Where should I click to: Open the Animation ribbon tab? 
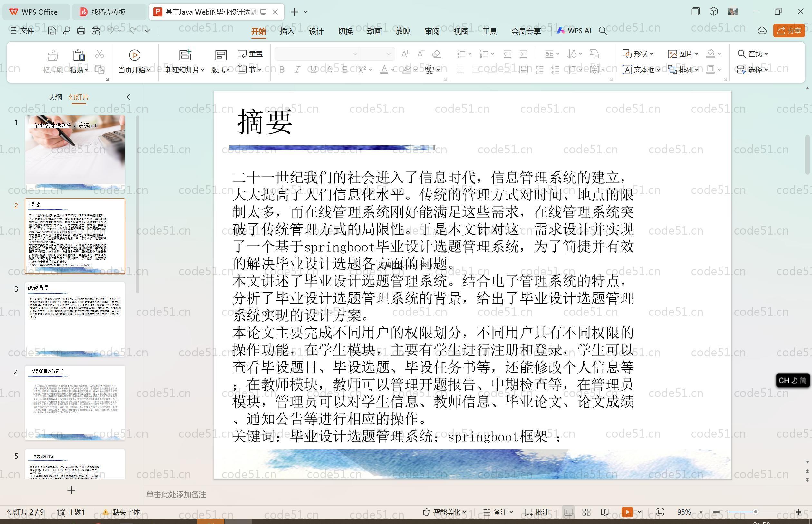point(374,31)
